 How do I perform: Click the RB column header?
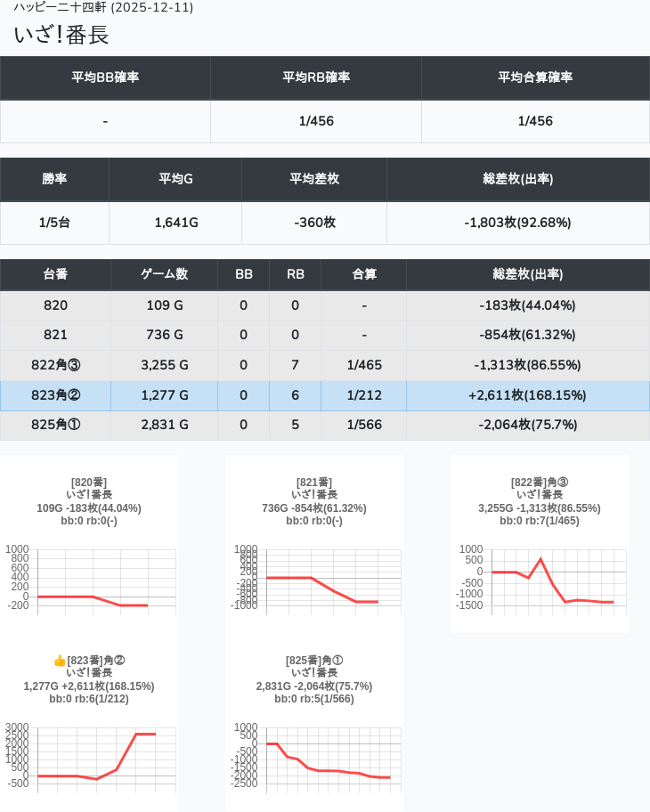[x=295, y=274]
